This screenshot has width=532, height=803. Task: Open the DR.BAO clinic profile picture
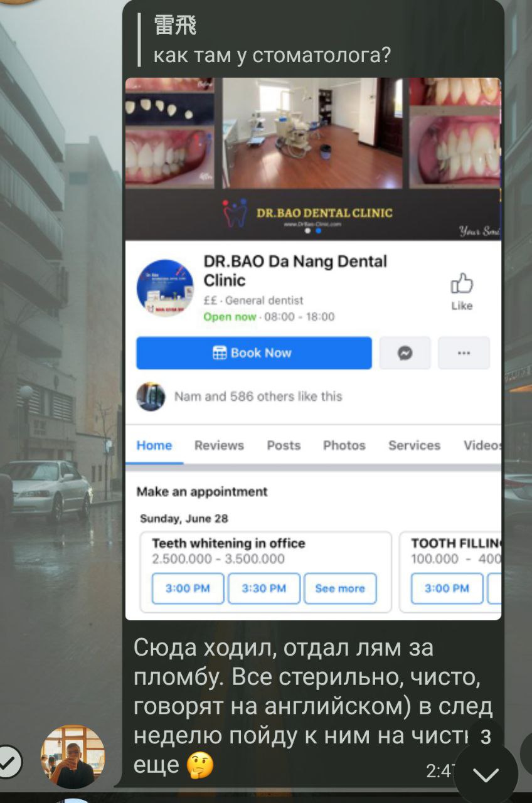point(165,288)
